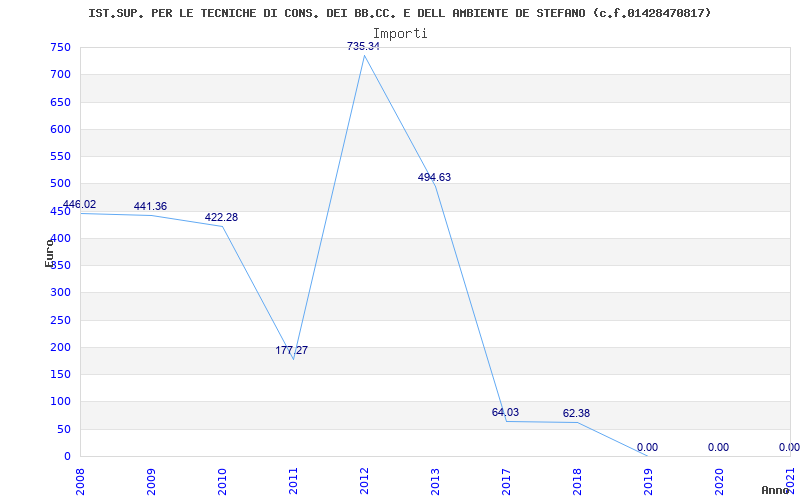The image size is (800, 500).
Task: Click the 300 y-axis tick label
Action: (60, 293)
